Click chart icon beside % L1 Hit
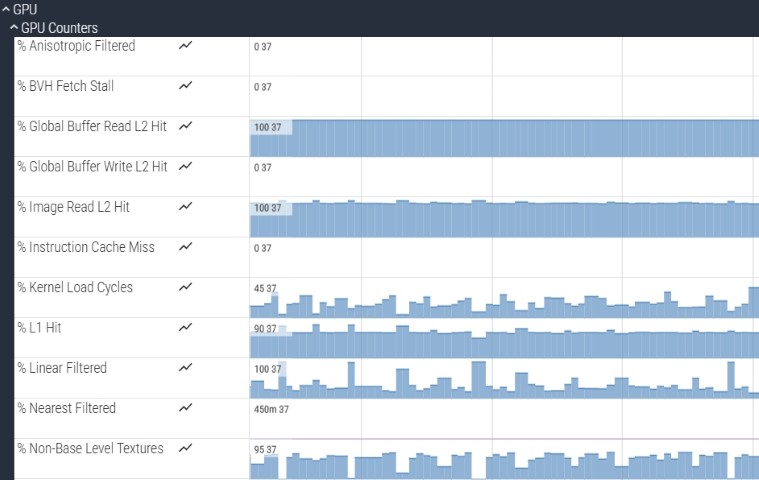The width and height of the screenshot is (759, 480). [185, 328]
